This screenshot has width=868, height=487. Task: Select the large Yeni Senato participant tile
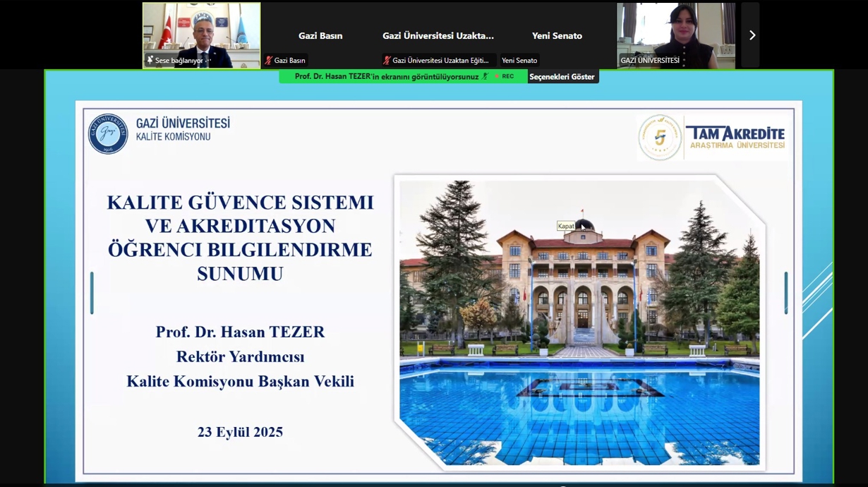point(557,35)
